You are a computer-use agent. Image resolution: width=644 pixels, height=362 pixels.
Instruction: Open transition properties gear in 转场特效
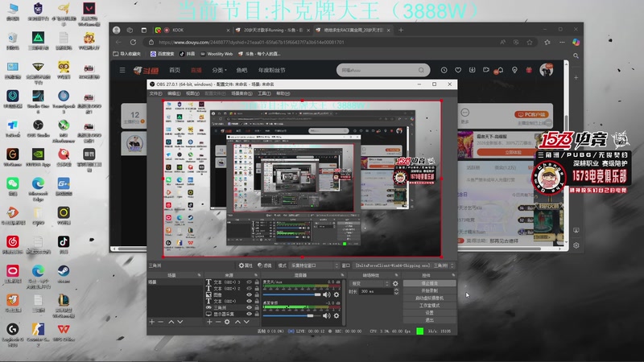click(x=395, y=284)
